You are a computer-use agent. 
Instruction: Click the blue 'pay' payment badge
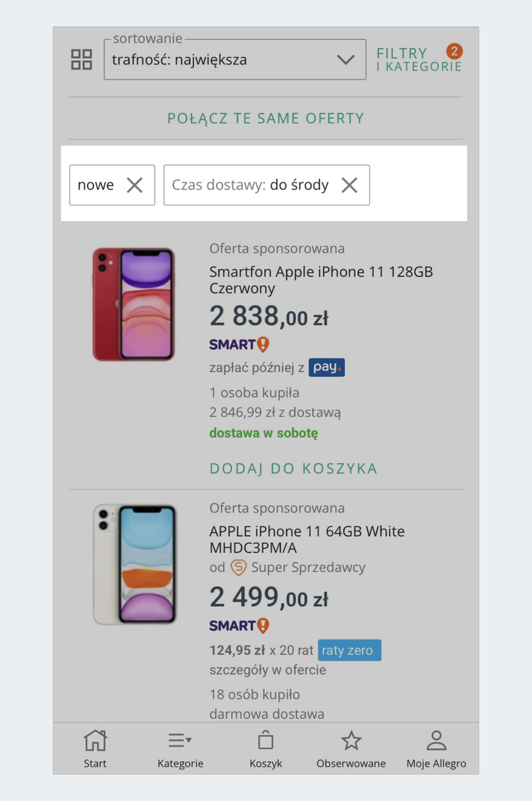(326, 366)
